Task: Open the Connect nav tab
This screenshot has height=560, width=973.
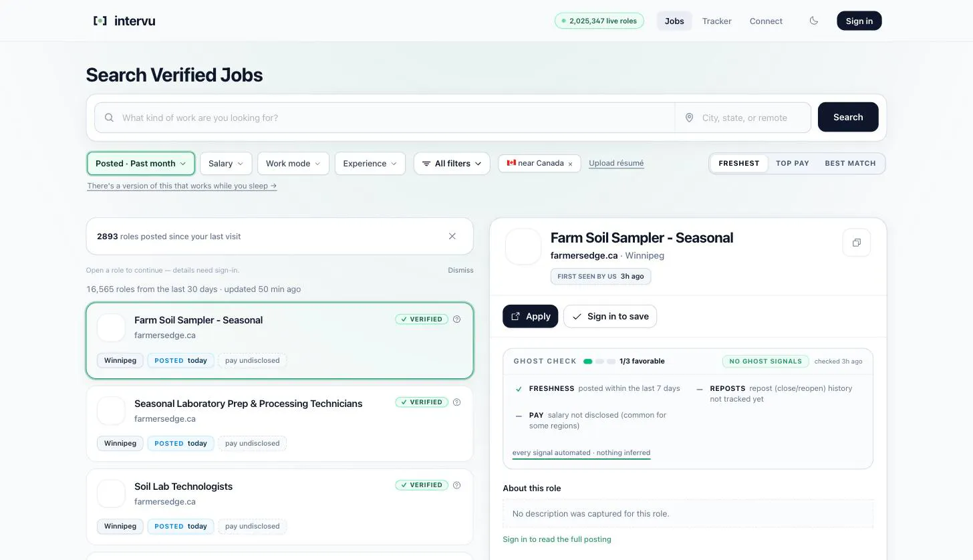Action: click(x=766, y=21)
